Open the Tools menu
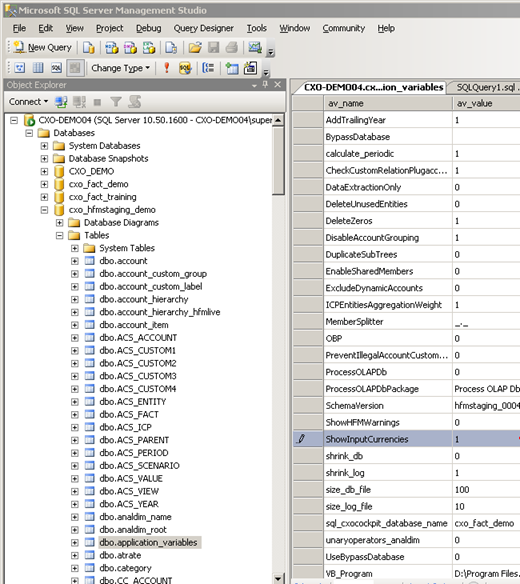This screenshot has width=520, height=584. pos(257,28)
